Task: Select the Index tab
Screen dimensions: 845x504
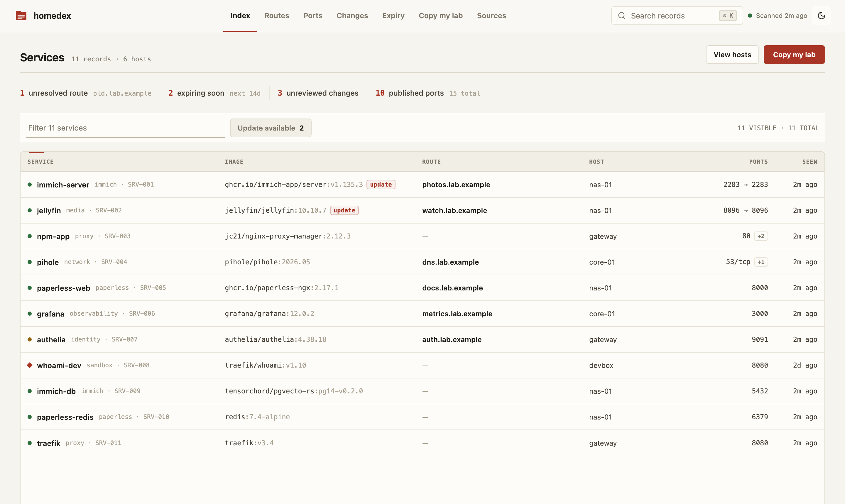Action: [240, 16]
